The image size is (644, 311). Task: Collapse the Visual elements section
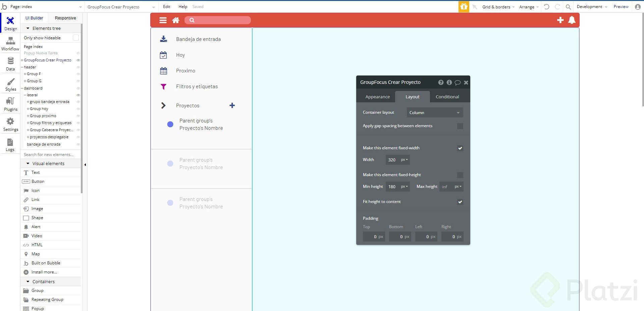(28, 163)
